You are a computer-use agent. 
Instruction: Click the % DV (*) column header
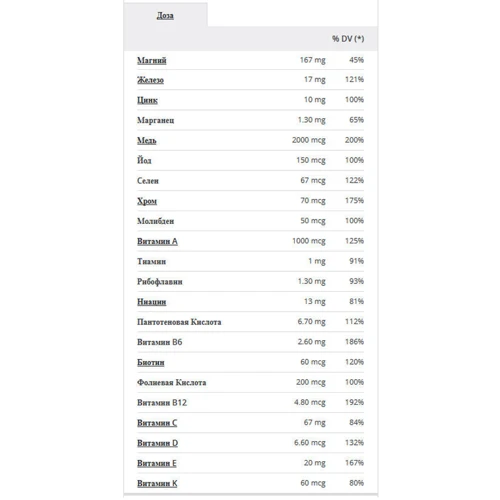tap(348, 39)
